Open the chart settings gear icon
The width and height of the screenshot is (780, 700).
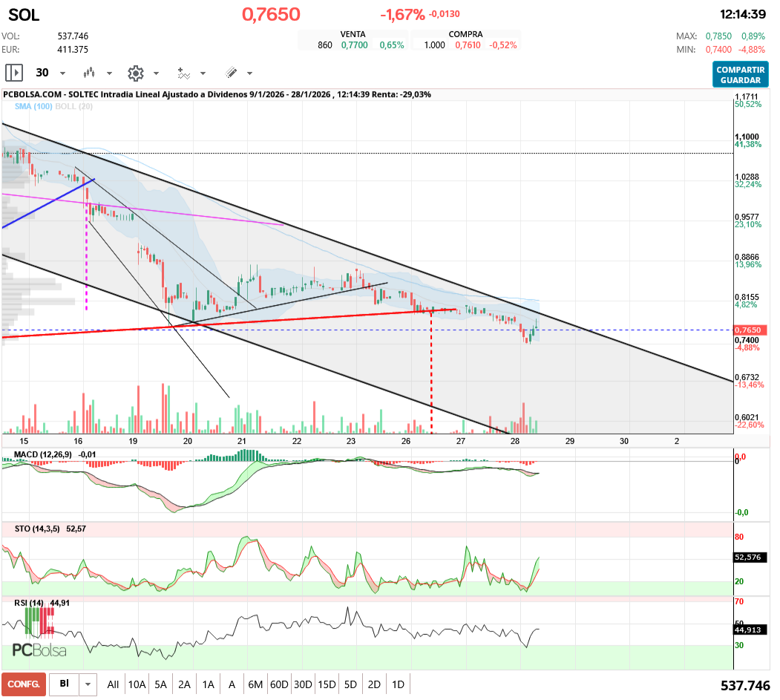point(135,73)
